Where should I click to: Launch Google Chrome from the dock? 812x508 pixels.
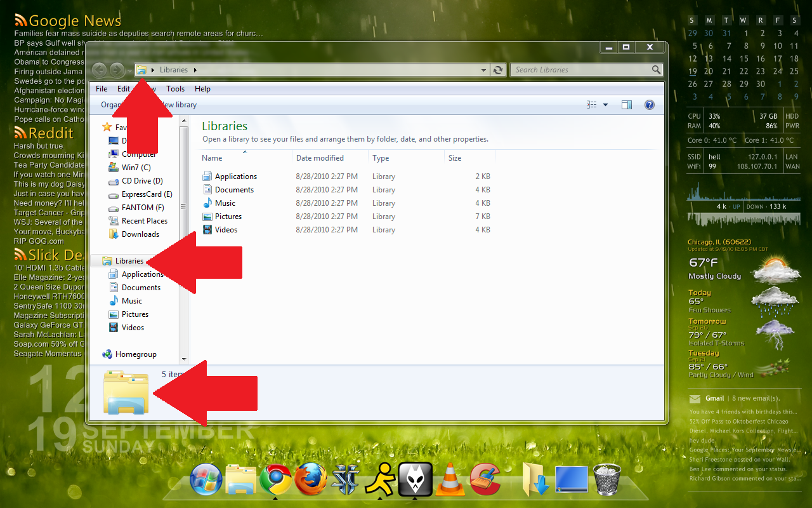(x=275, y=479)
